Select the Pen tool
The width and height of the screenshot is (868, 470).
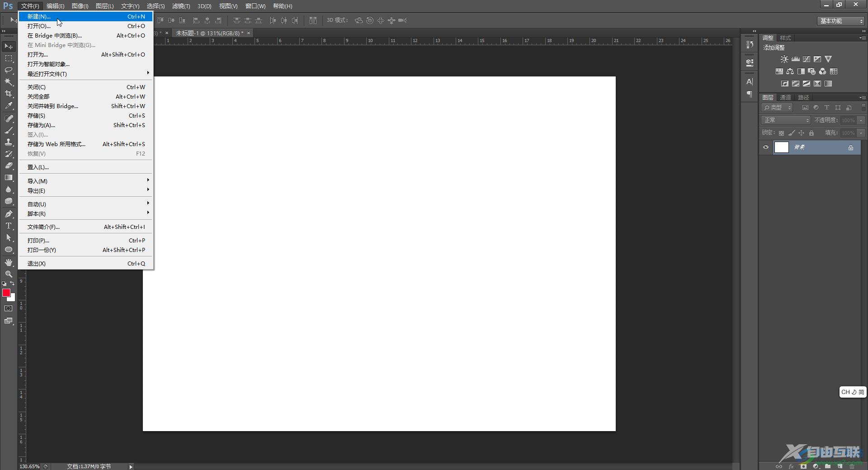point(9,214)
